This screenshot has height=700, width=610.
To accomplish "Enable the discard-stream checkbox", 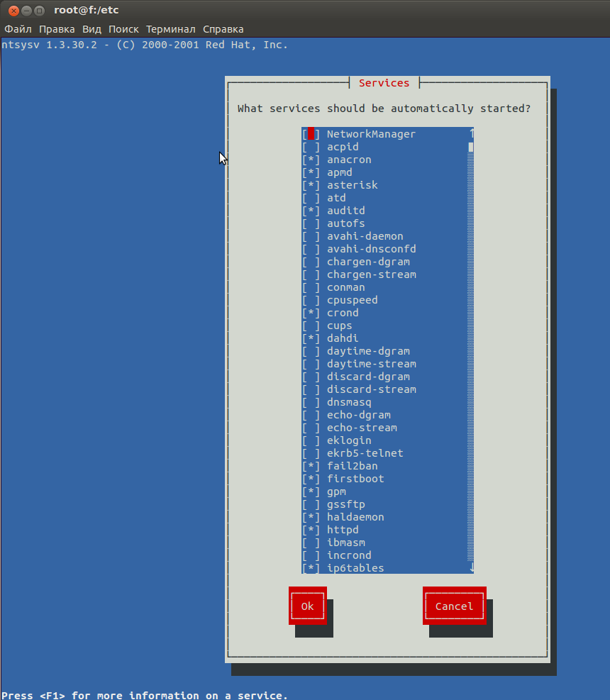I will point(311,390).
